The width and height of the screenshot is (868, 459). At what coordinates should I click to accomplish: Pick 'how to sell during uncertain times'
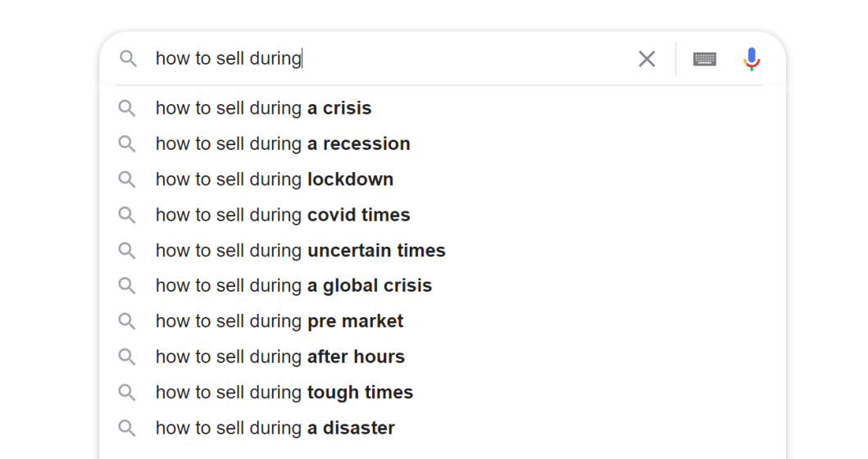(x=443, y=250)
